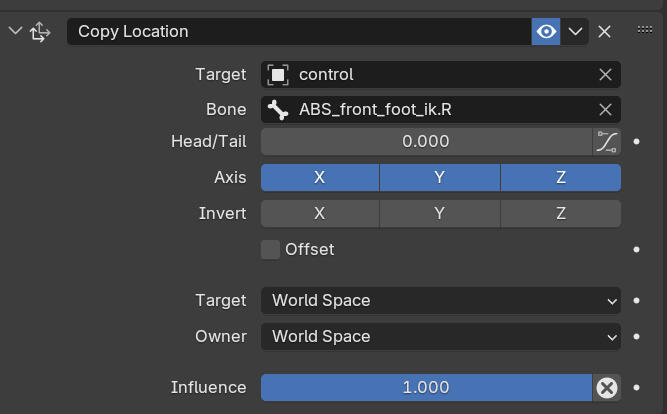
Task: Enable the Offset checkbox
Action: point(271,249)
